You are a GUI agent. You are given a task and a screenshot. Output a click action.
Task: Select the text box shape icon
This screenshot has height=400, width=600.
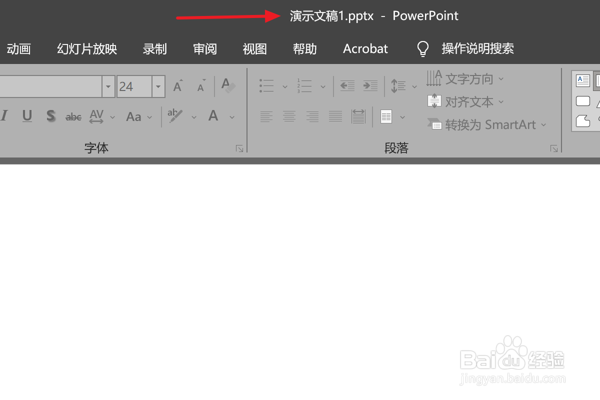tap(583, 80)
